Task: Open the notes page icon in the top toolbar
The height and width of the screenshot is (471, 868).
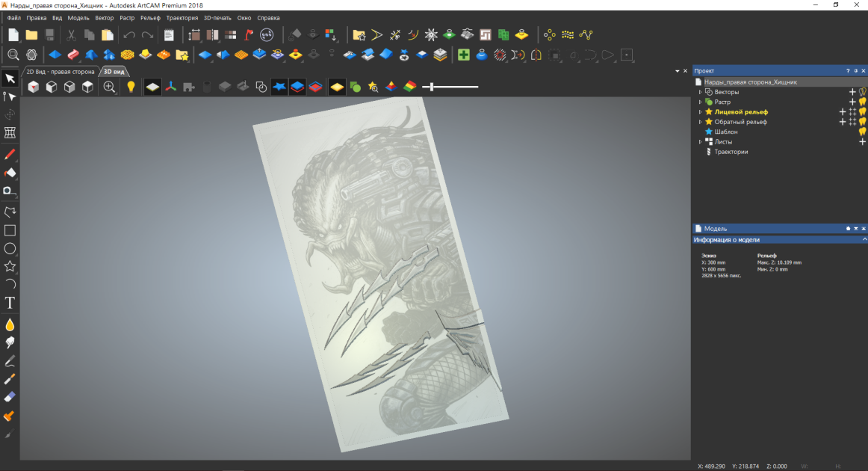Action: (169, 35)
